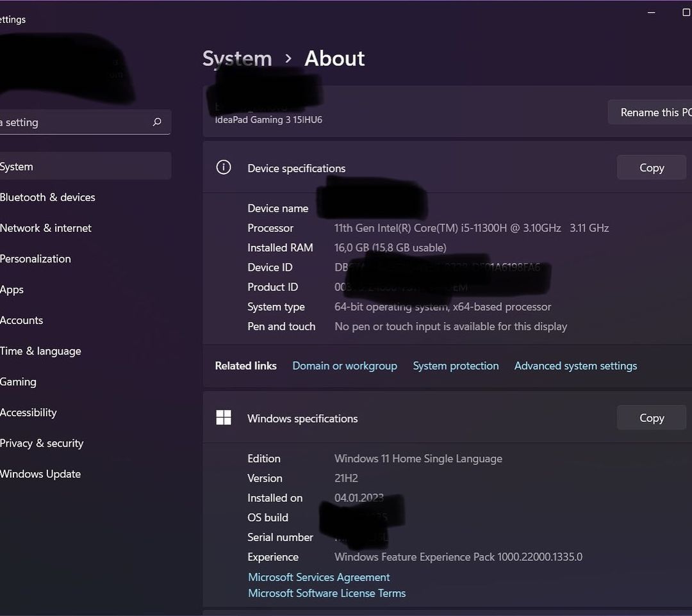The image size is (692, 616).
Task: Focus the Find a setting search box
Action: tap(85, 122)
